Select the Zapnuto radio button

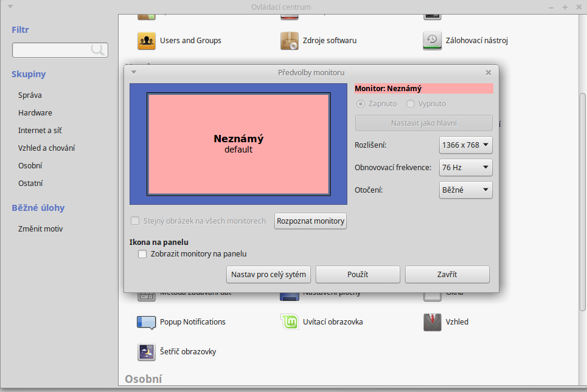[x=361, y=104]
